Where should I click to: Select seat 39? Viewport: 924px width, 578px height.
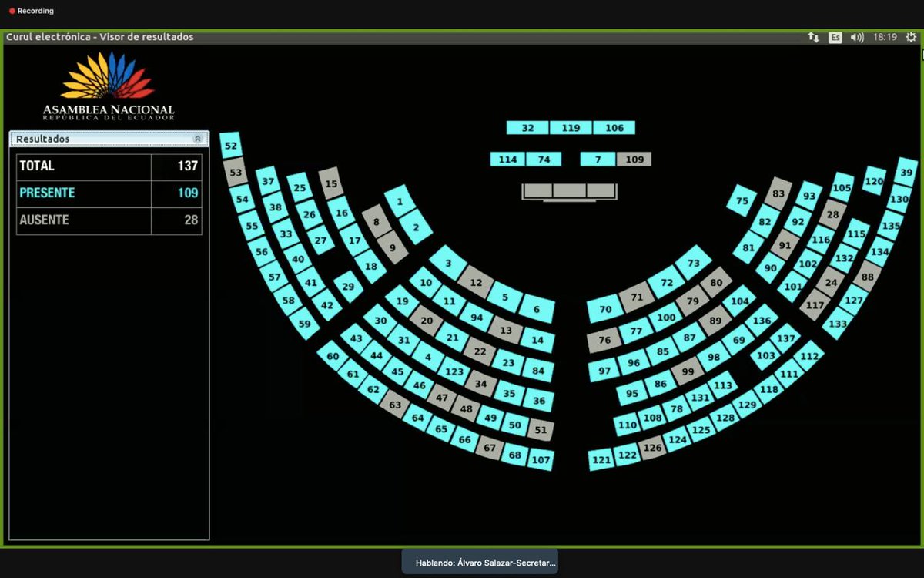coord(907,172)
